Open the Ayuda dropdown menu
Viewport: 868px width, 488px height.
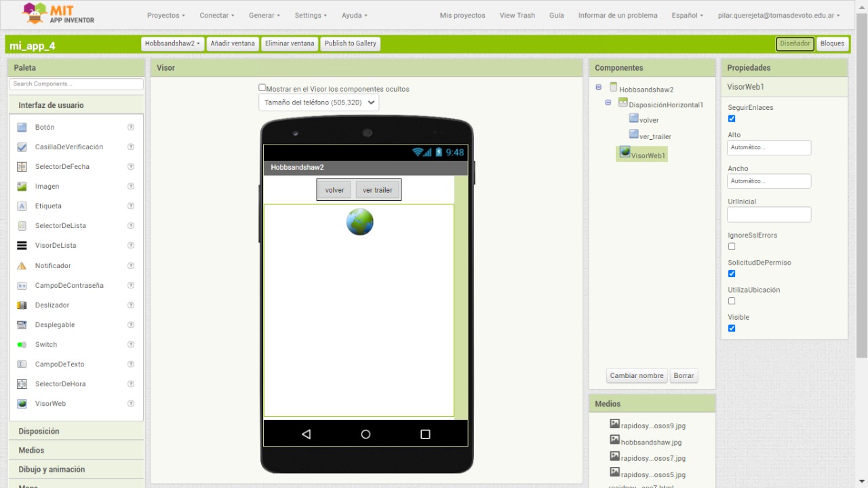pyautogui.click(x=355, y=15)
